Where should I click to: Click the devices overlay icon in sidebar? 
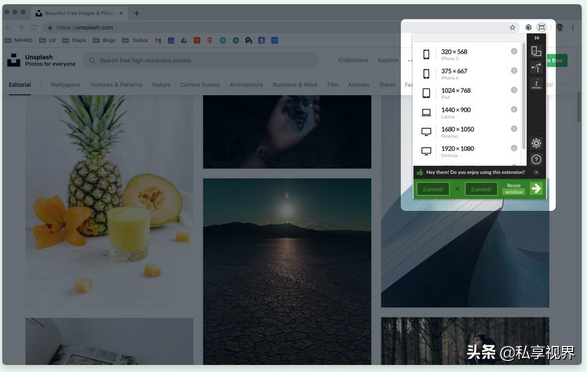pos(536,51)
